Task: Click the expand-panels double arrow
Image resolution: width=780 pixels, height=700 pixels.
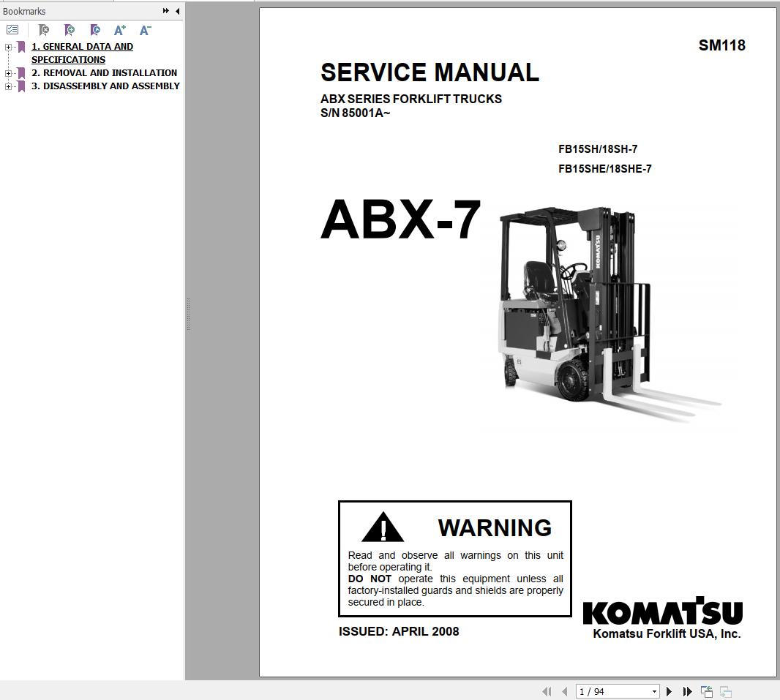Action: [x=165, y=11]
